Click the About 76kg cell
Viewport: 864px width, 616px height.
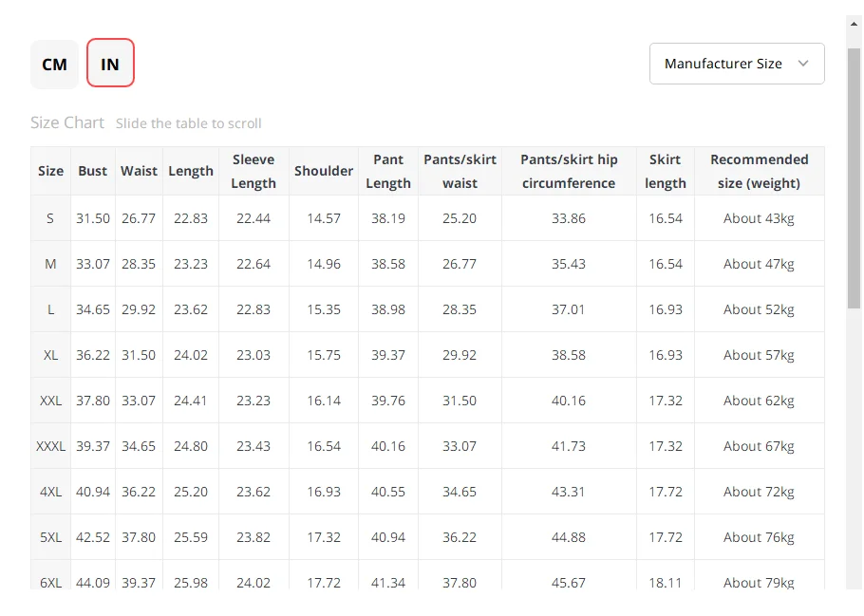[x=759, y=538]
